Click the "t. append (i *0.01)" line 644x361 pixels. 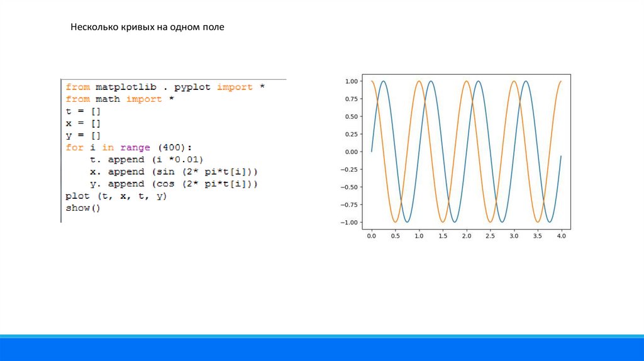click(147, 160)
